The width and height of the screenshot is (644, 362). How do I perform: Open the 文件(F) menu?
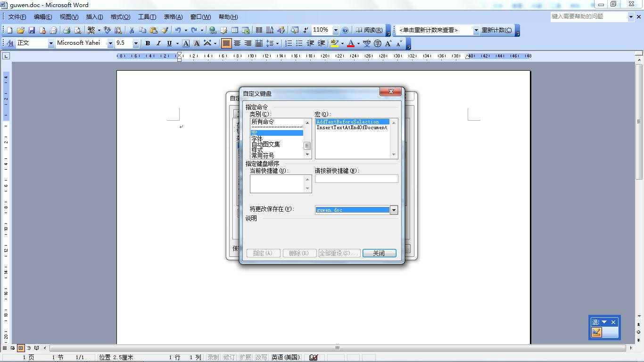tap(17, 17)
